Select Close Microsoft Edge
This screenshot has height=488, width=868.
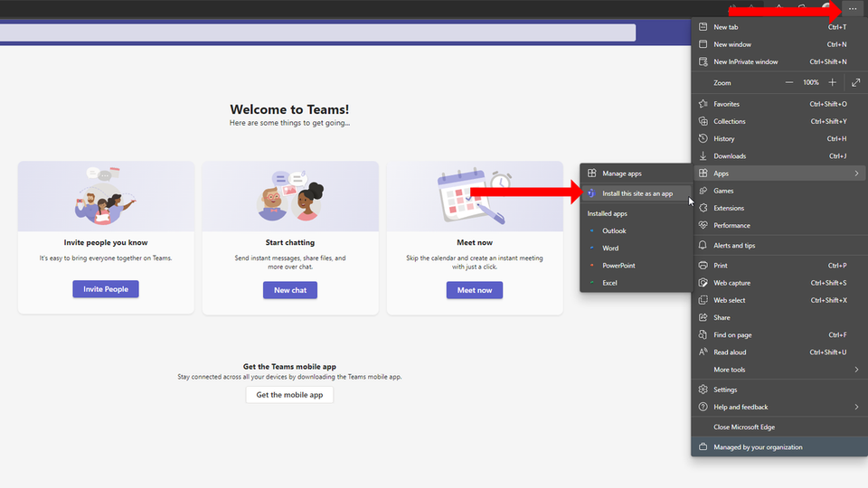(x=779, y=427)
